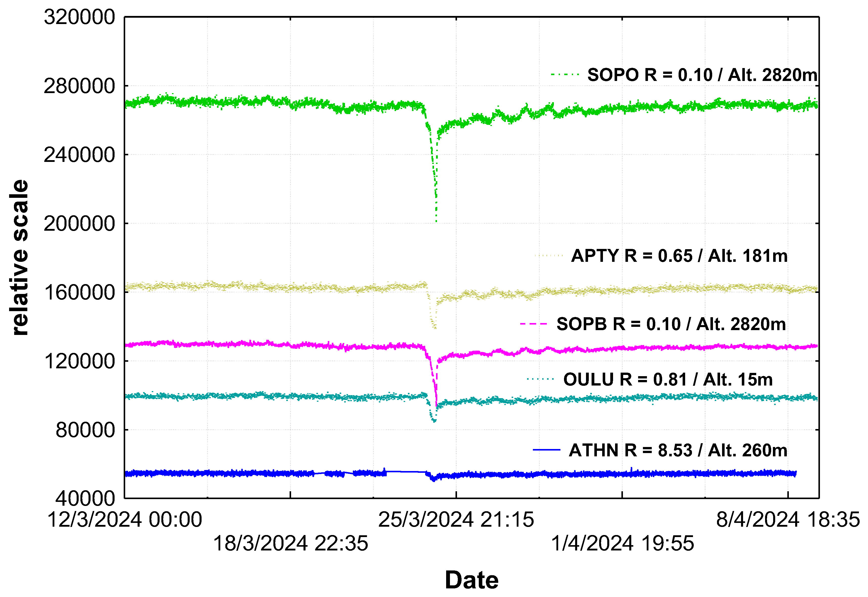The width and height of the screenshot is (868, 597).
Task: Click the olive APTY legend line sample
Action: tap(549, 256)
